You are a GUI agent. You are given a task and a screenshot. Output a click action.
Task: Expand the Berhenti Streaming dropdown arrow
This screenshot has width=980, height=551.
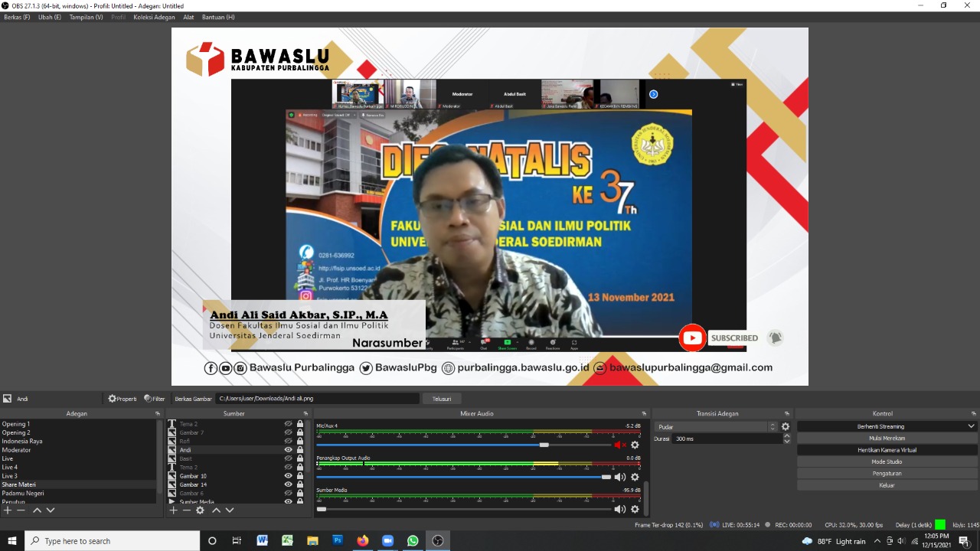tap(971, 426)
